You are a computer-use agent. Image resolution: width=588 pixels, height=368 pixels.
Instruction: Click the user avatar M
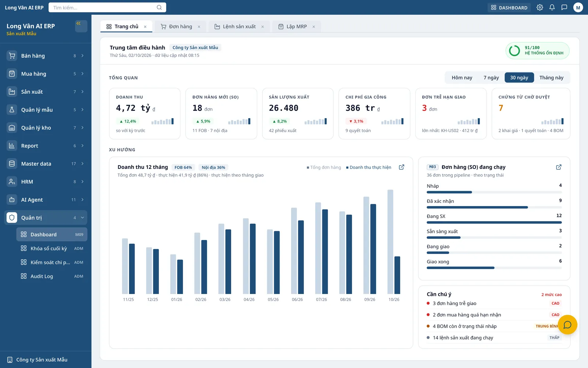click(x=578, y=7)
